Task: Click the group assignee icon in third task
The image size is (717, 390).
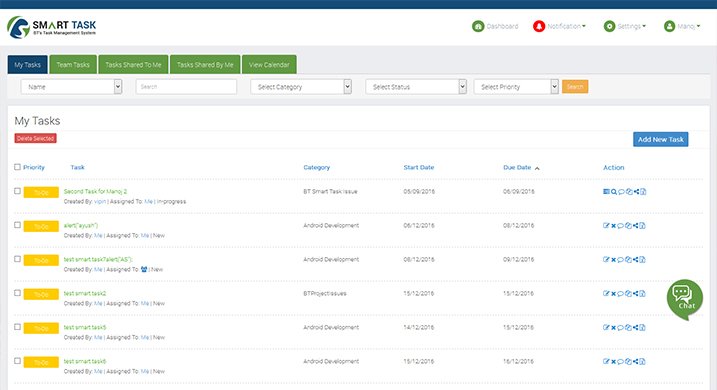Action: (144, 269)
